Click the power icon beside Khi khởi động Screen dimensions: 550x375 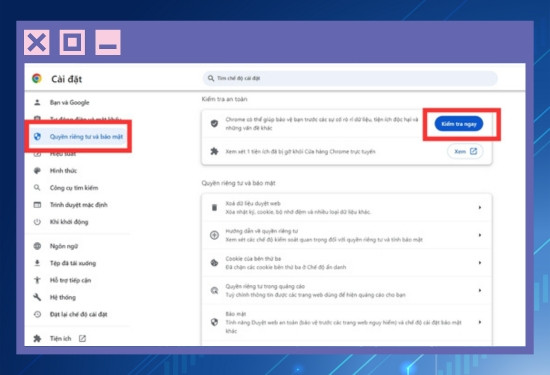[37, 222]
